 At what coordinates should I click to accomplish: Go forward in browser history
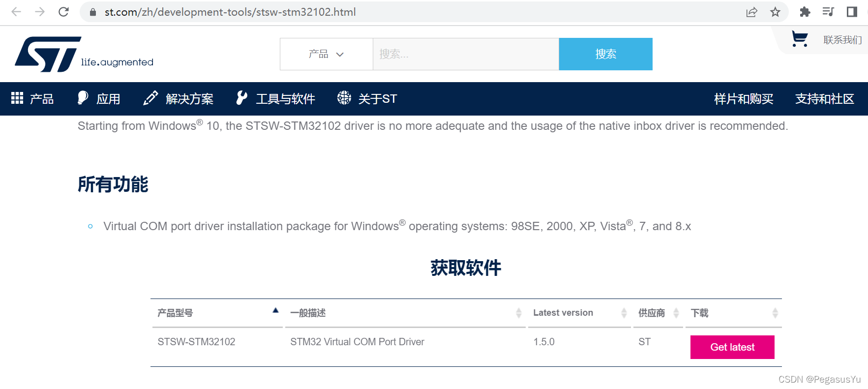tap(40, 12)
